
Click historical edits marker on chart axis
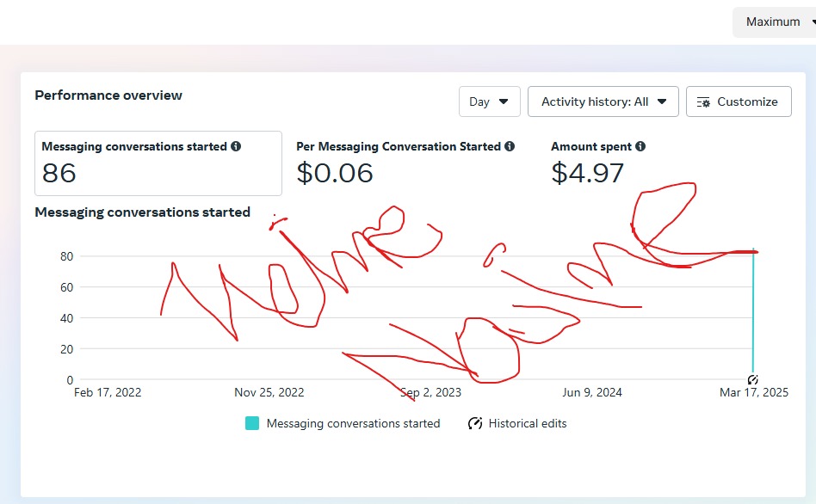752,379
